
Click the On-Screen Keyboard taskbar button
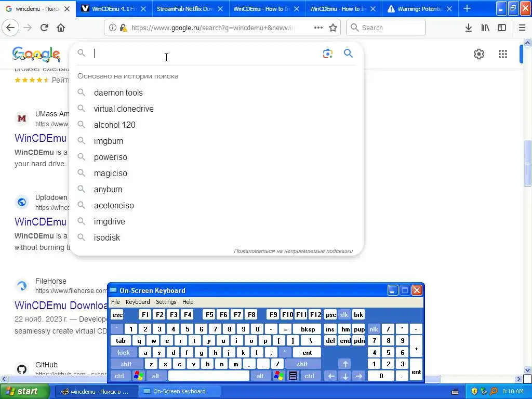(179, 391)
